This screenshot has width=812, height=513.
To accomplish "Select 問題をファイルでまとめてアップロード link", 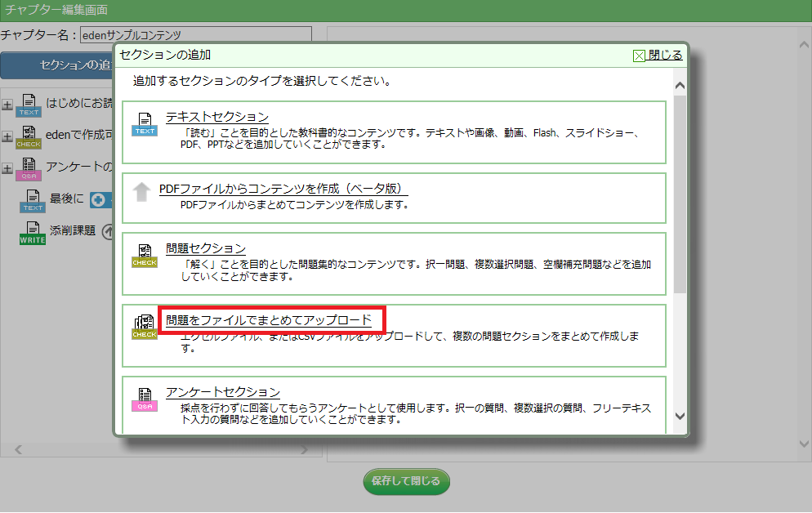I will pyautogui.click(x=269, y=320).
